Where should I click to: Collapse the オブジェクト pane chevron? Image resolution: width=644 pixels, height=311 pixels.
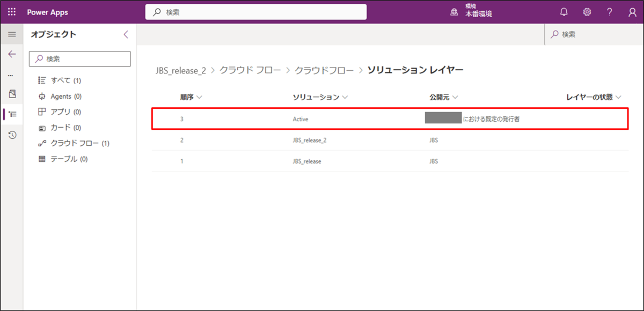coord(126,34)
